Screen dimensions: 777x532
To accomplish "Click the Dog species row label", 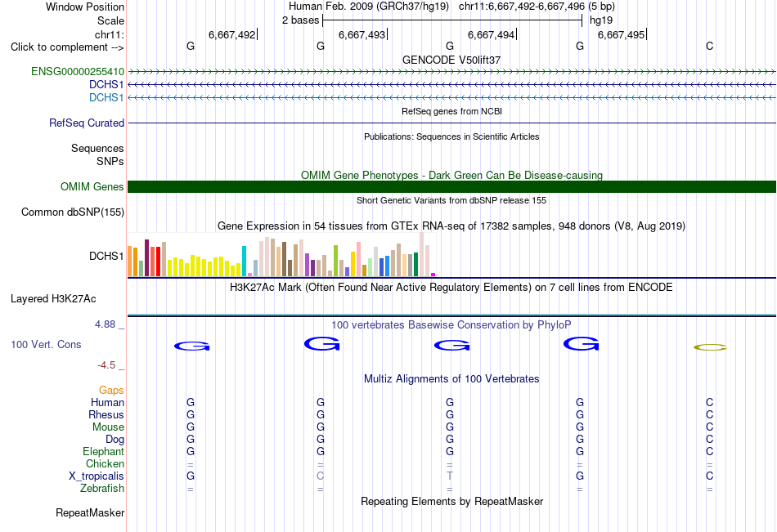I will click(x=115, y=440).
